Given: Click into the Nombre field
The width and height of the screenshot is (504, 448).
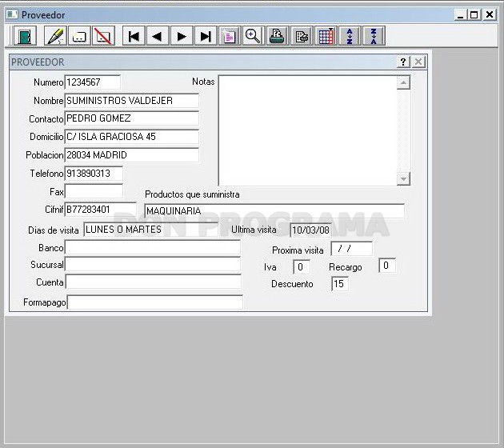Looking at the screenshot, I should coord(131,101).
